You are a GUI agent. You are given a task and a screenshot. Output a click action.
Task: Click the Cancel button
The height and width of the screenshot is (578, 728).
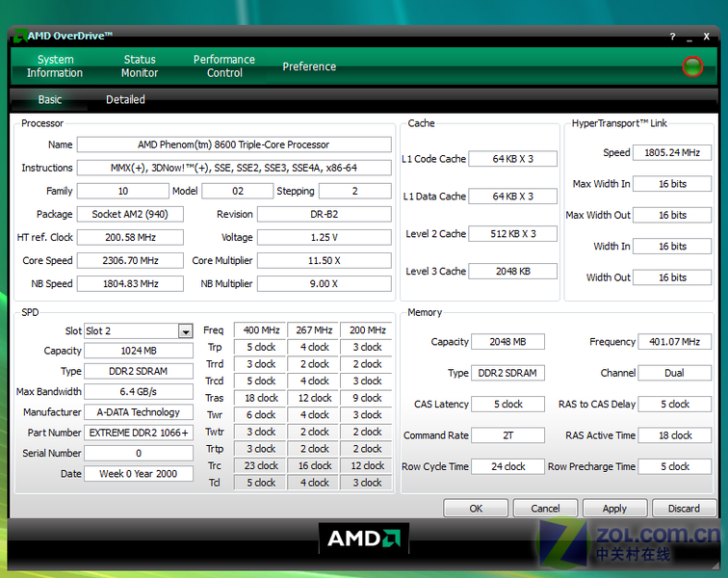click(546, 509)
